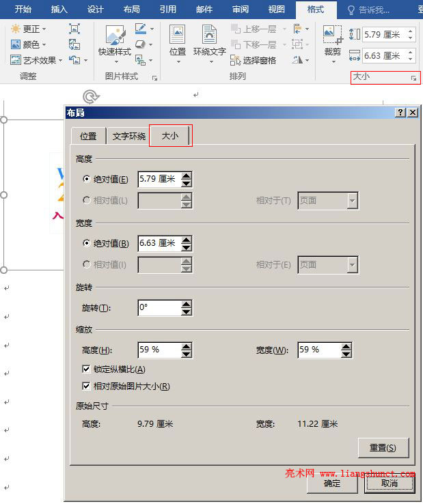Toggle 相对原始图片大小(R) checkbox

tap(86, 386)
